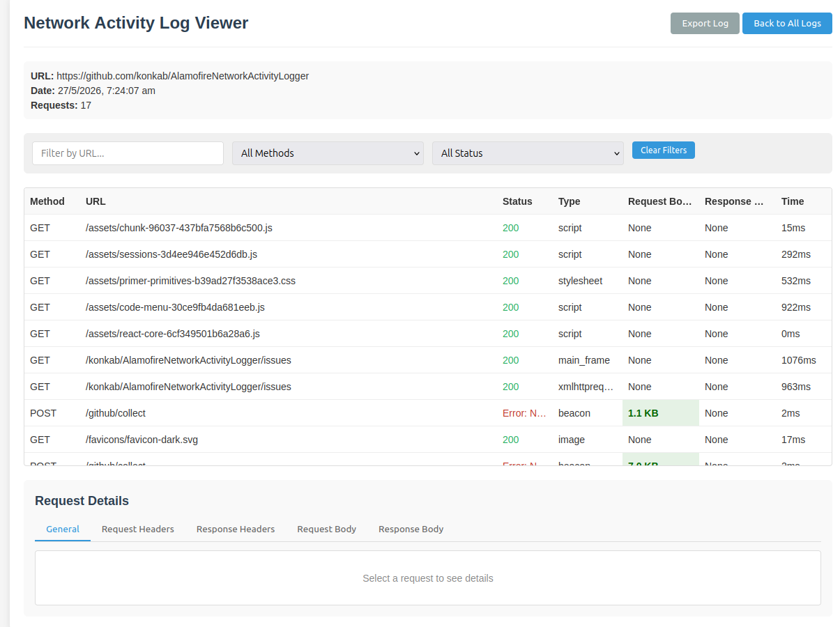840x627 pixels.
Task: Clear all filters with Clear Filters button
Action: (664, 150)
